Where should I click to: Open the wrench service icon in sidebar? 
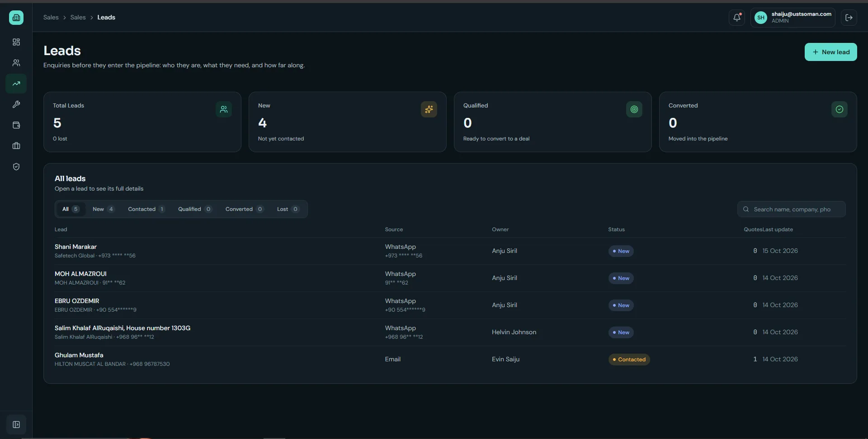click(16, 104)
